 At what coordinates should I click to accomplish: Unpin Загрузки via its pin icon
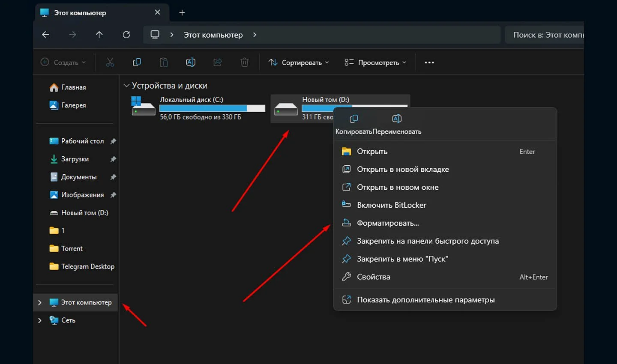113,159
